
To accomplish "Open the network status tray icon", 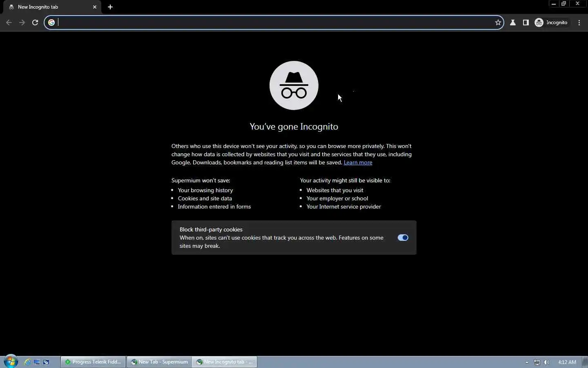I will pyautogui.click(x=537, y=362).
